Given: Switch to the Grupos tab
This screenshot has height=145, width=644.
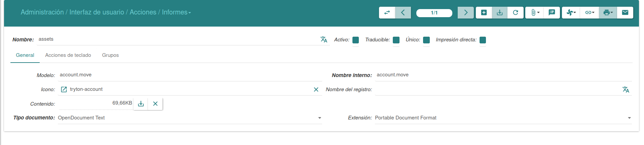Looking at the screenshot, I should click(110, 55).
